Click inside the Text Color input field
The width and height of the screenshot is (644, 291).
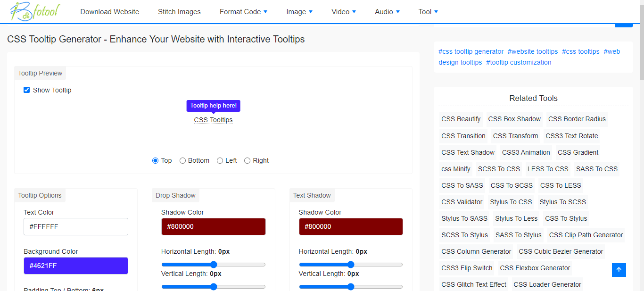coord(75,226)
